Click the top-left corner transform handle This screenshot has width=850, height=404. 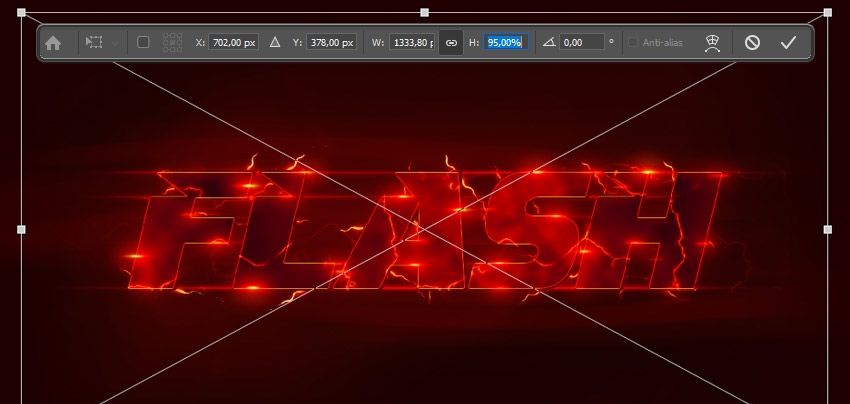tap(21, 12)
